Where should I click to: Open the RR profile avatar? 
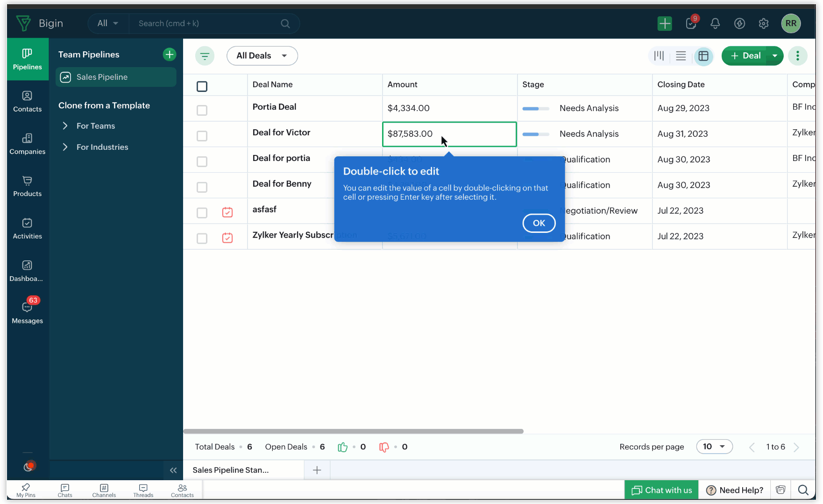[791, 23]
